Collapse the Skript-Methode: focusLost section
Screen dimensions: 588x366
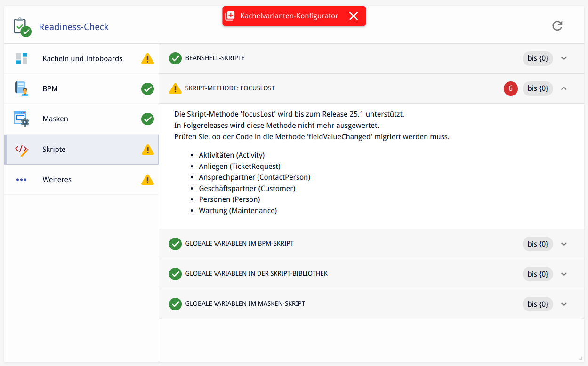coord(564,88)
